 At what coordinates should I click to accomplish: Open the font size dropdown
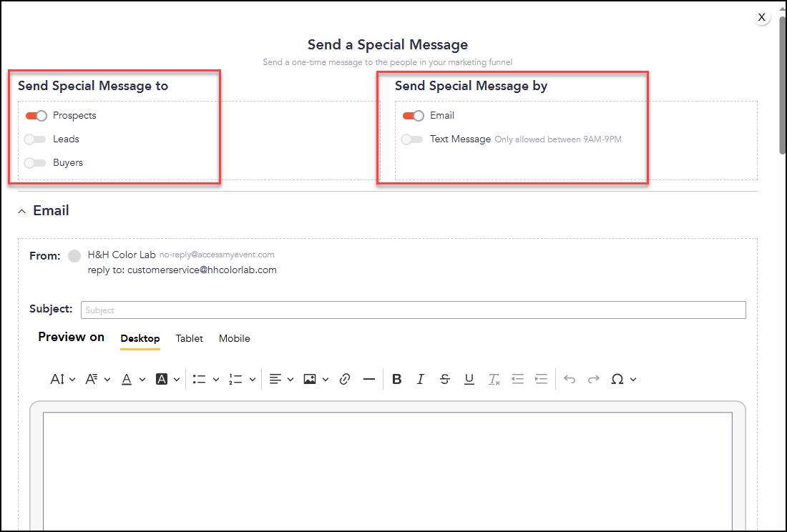tap(63, 380)
